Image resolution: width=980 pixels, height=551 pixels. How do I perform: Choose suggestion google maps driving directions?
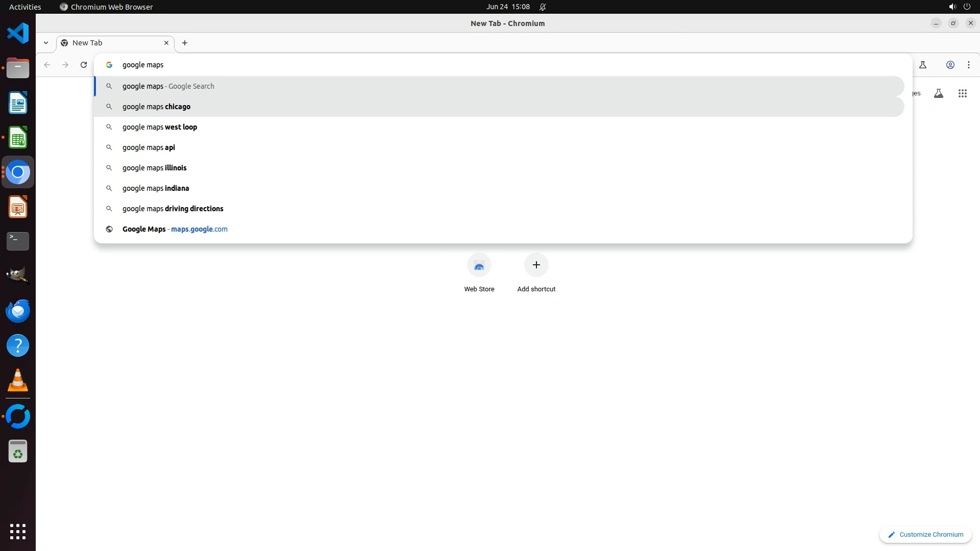[x=173, y=209]
